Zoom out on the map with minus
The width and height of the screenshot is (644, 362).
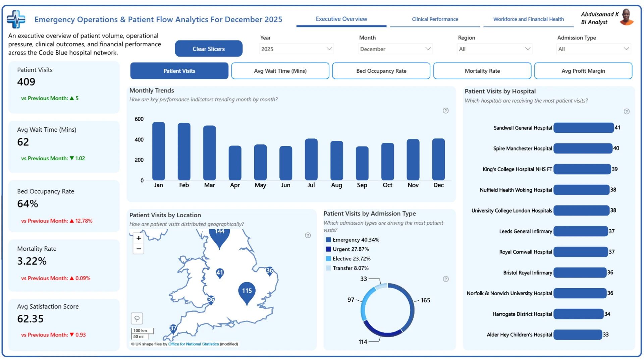tap(139, 249)
